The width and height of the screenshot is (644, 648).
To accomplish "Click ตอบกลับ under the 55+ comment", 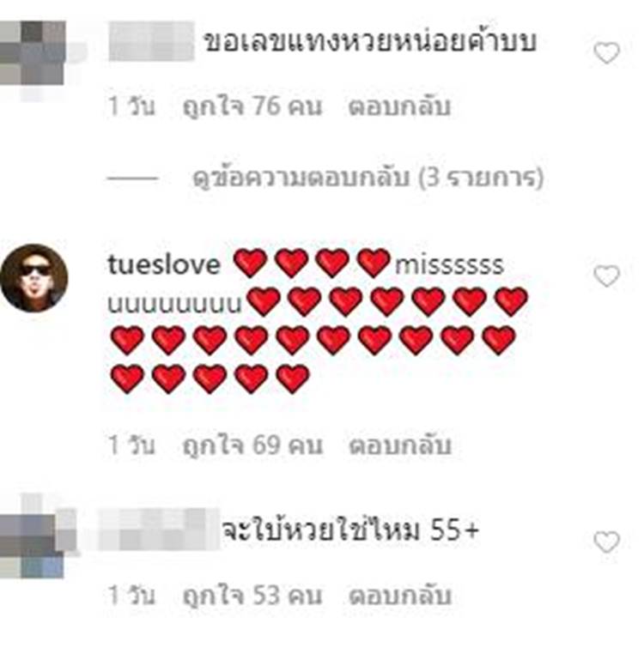I will point(400,596).
